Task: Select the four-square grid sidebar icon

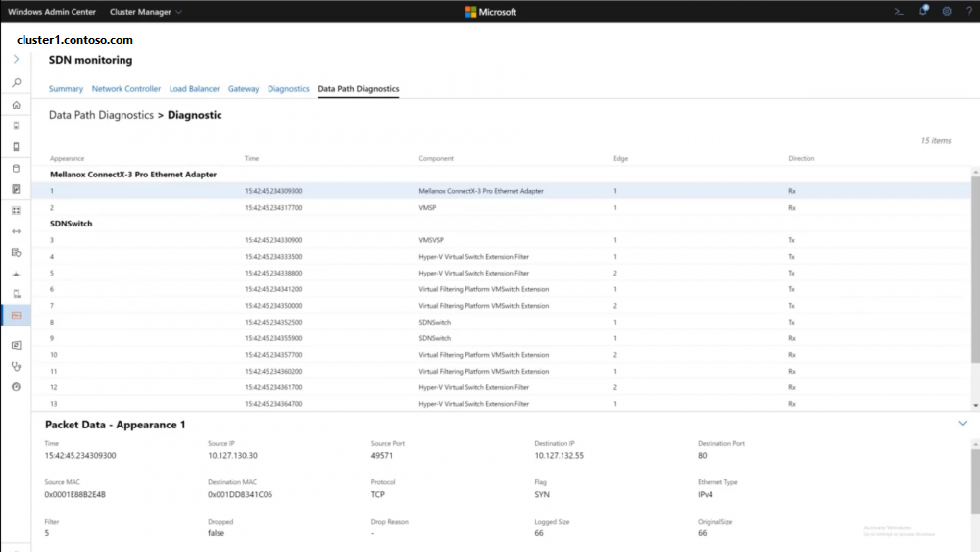Action: pos(17,210)
